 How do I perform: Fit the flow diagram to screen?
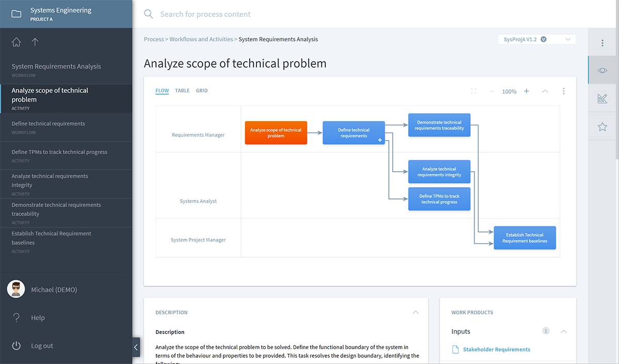tap(474, 91)
